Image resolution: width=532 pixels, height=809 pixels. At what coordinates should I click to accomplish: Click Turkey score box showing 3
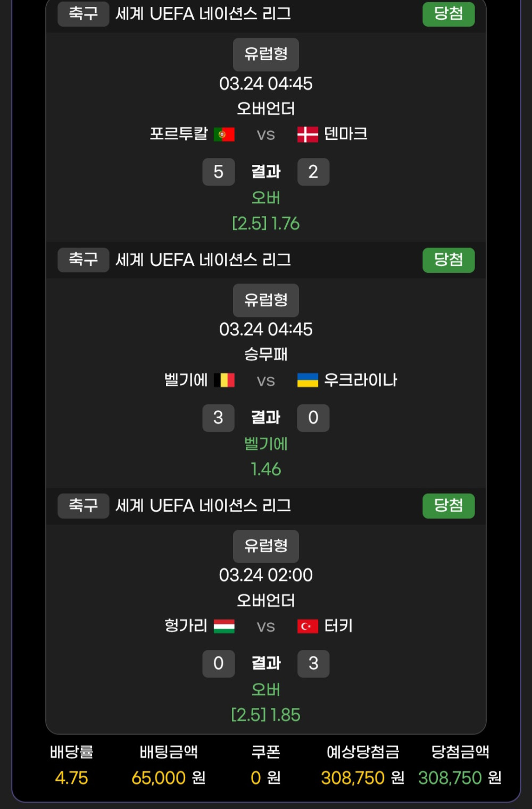tap(313, 663)
